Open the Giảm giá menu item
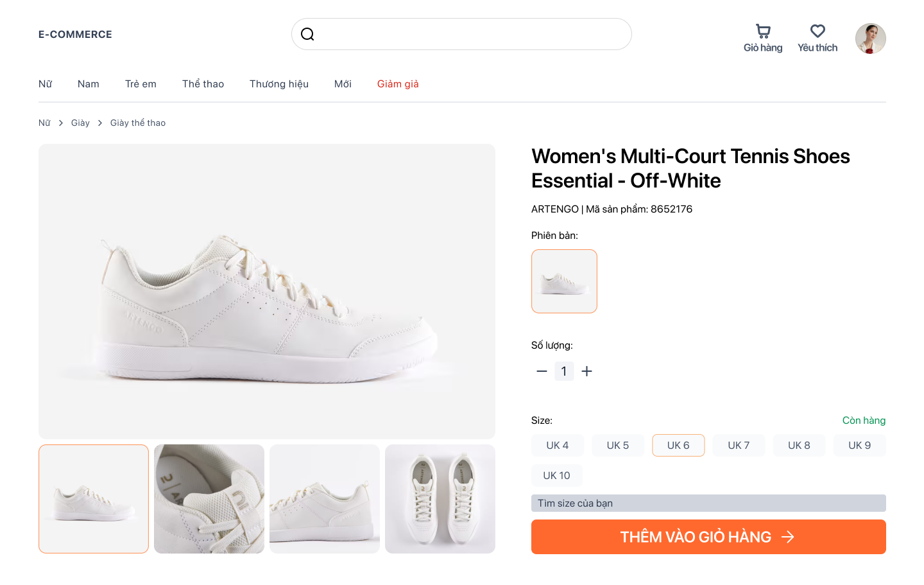924x585 pixels. [x=398, y=83]
